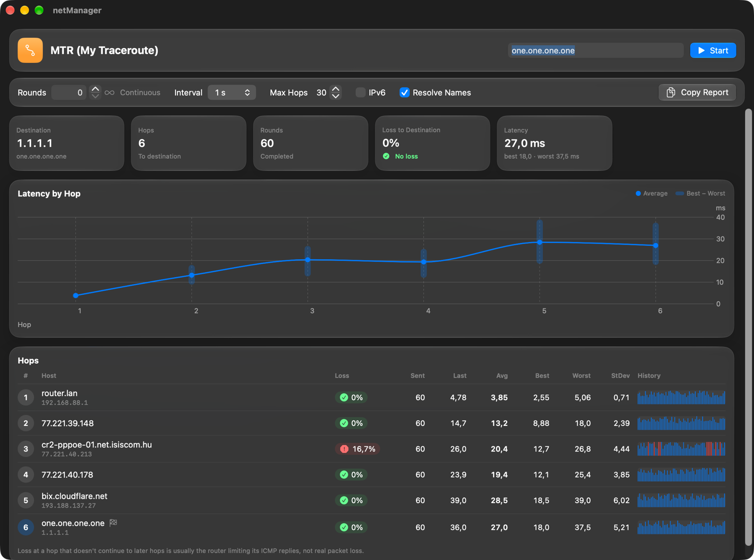Click the Rounds number input field
This screenshot has height=560, width=754.
coord(69,92)
